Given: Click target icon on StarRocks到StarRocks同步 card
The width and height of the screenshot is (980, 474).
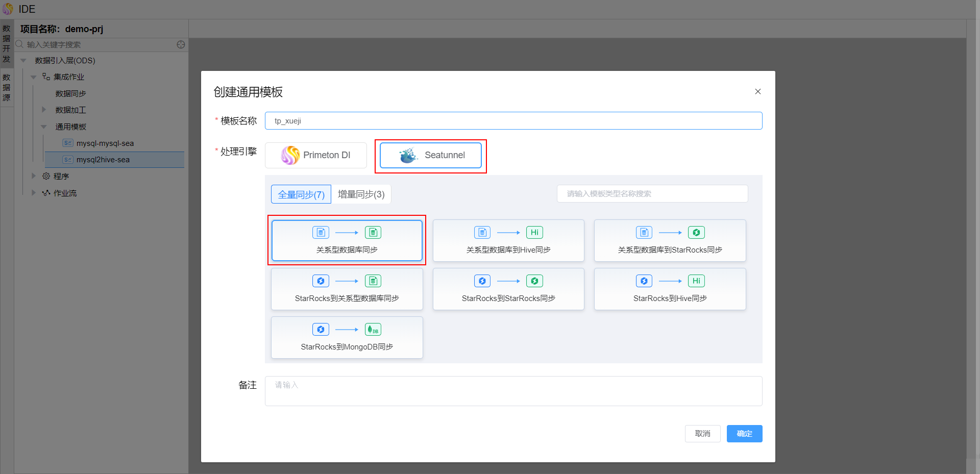Looking at the screenshot, I should click(x=534, y=281).
